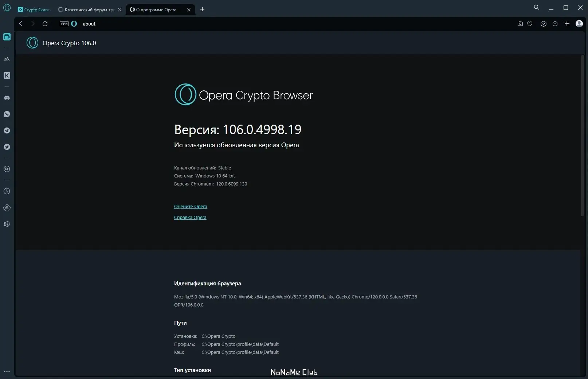Open a new tab with the plus button

(x=203, y=9)
